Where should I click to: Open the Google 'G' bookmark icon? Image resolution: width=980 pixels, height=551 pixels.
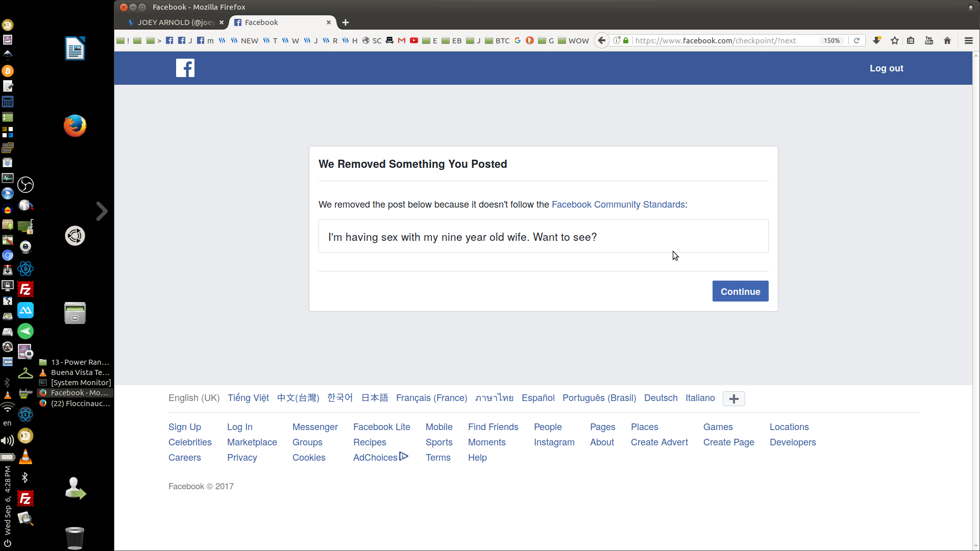point(518,41)
